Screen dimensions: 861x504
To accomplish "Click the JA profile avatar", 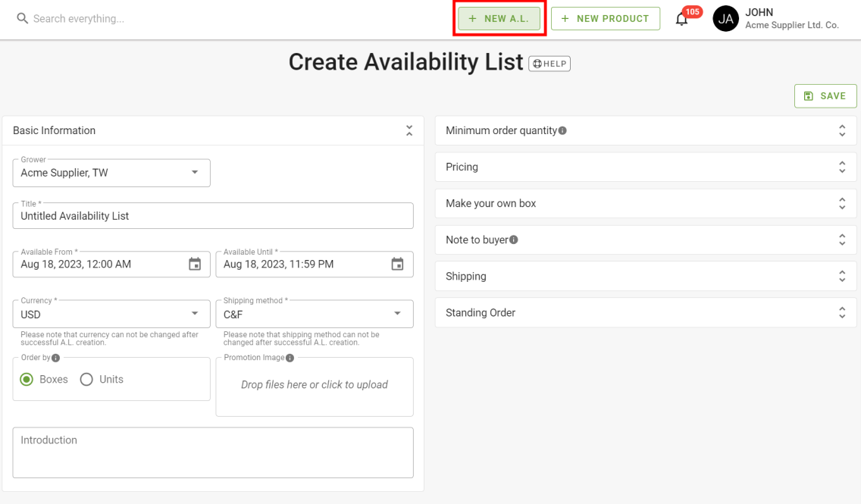I will 725,18.
